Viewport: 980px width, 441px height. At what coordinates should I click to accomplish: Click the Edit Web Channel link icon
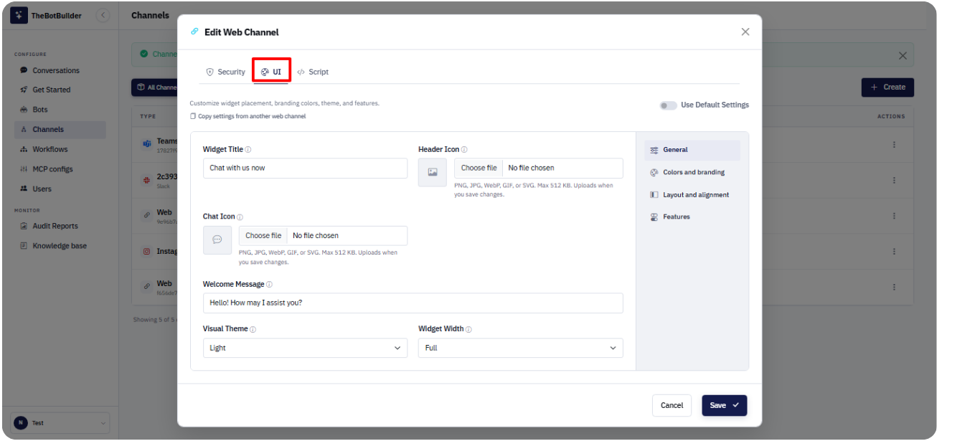[x=194, y=32]
